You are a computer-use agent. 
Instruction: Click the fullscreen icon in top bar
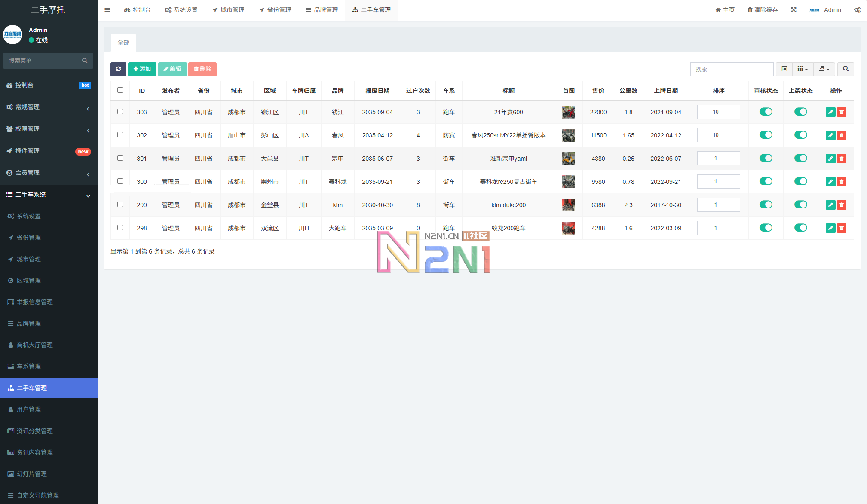793,10
